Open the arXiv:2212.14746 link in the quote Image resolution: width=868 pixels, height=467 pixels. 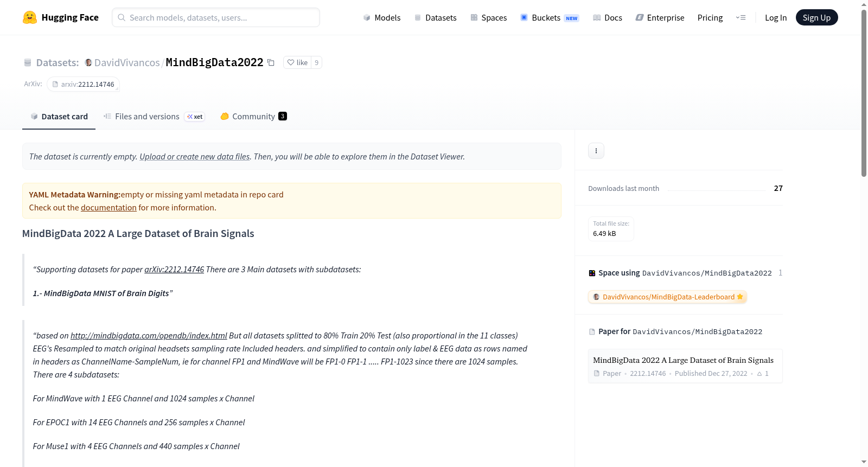[174, 270]
